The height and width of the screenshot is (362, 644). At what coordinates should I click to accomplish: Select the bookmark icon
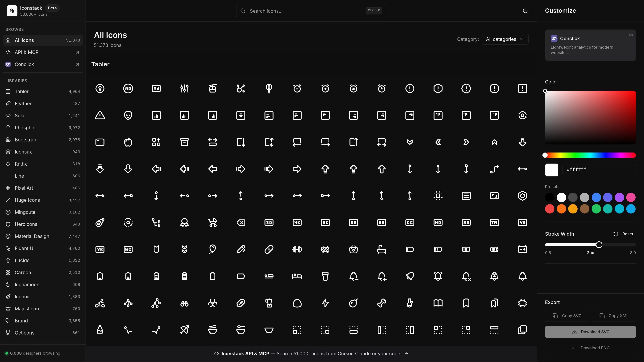tap(466, 303)
